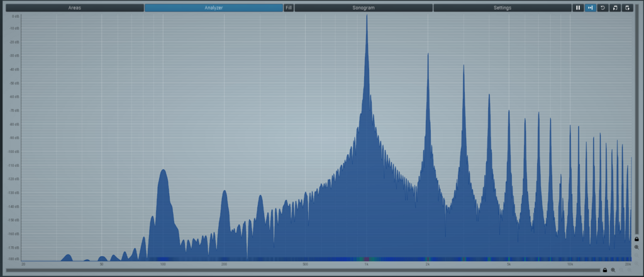Click the 100 frequency axis label

coord(163,264)
